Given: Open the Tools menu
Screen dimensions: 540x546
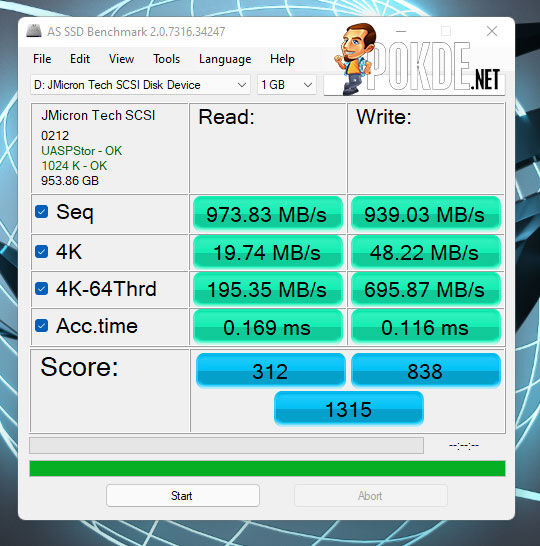Looking at the screenshot, I should 166,59.
